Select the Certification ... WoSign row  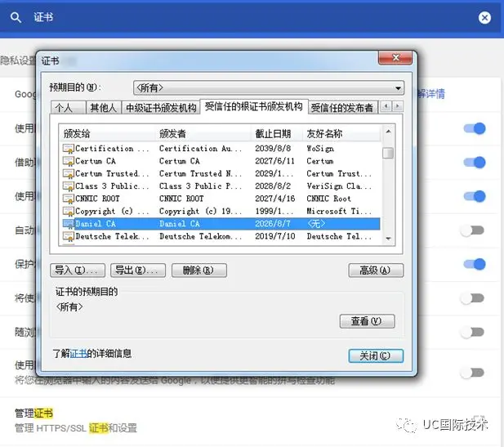coord(221,149)
